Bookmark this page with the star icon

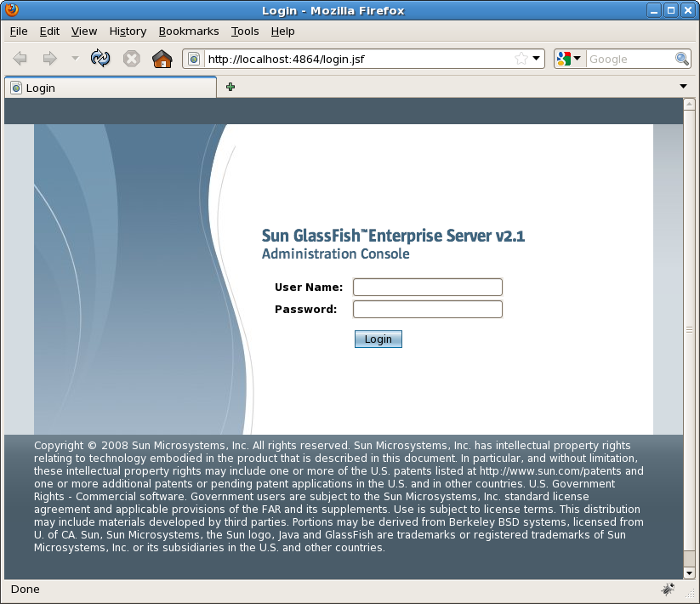(x=521, y=59)
